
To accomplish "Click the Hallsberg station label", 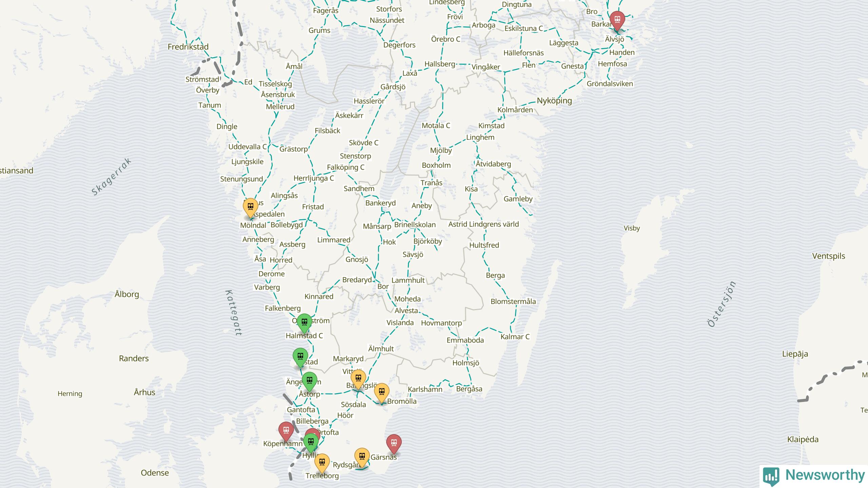I will click(440, 64).
